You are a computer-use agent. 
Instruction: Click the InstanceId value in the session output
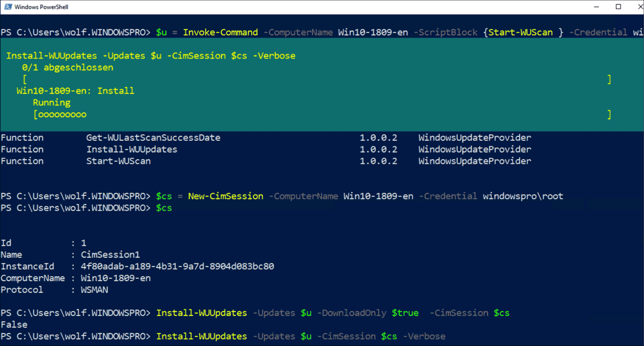177,266
